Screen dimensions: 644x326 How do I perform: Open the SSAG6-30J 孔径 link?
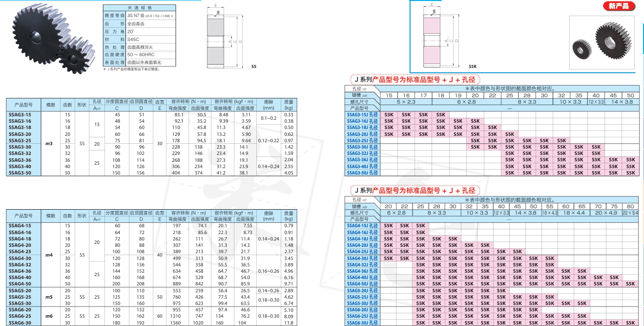pos(362,323)
